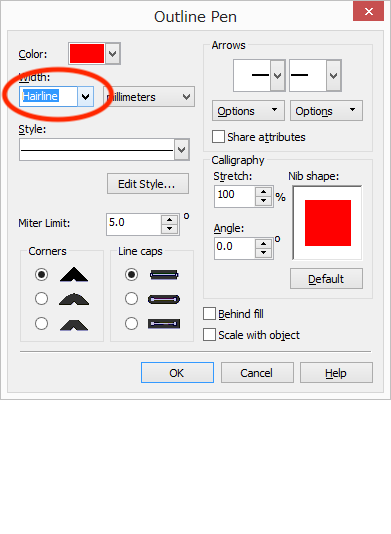Open the Hairline width dropdown
The height and width of the screenshot is (534, 391).
tap(85, 97)
